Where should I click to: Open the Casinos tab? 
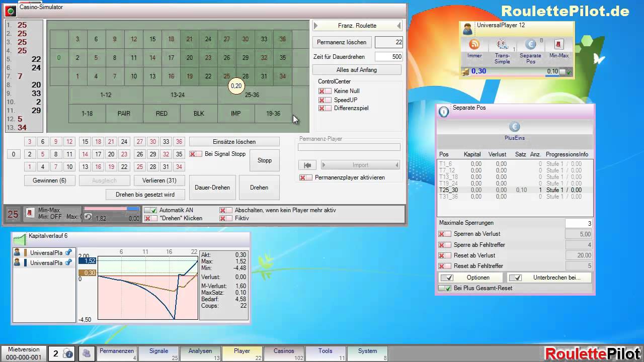click(284, 353)
